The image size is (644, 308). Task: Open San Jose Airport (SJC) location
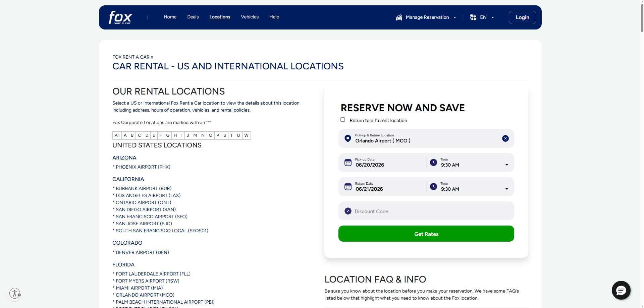144,224
